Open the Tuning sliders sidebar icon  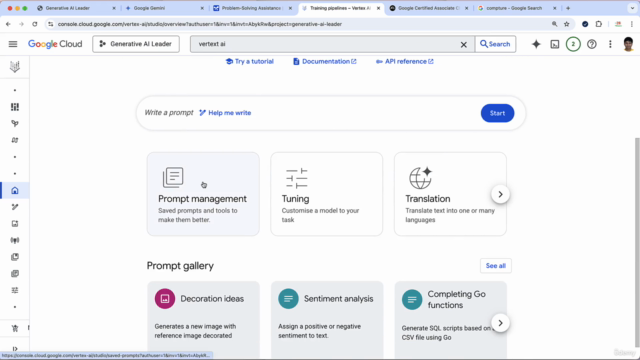15,290
